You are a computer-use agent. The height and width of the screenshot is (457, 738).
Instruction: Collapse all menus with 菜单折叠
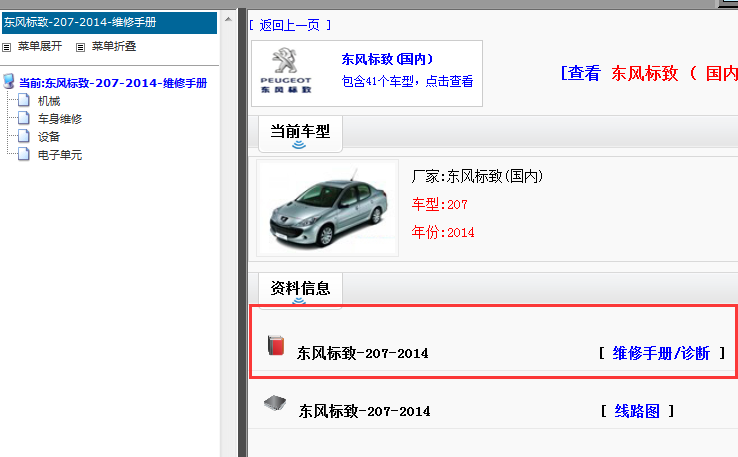[x=114, y=46]
